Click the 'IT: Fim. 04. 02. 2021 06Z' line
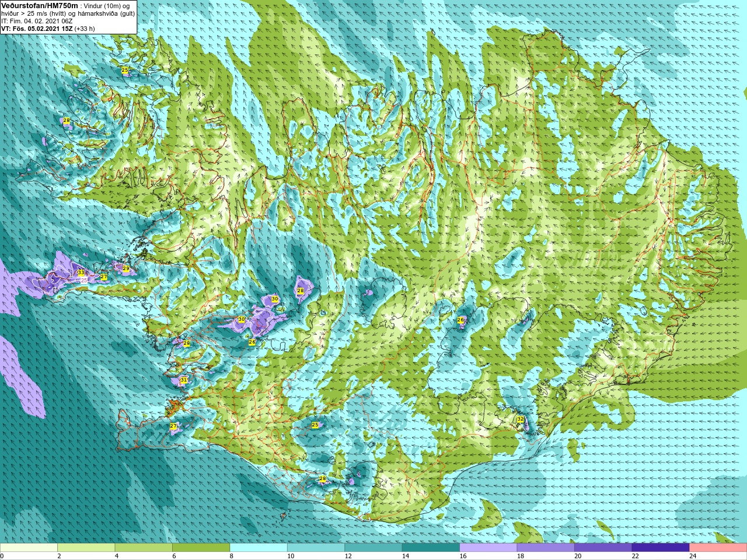The image size is (747, 560). tap(37, 21)
